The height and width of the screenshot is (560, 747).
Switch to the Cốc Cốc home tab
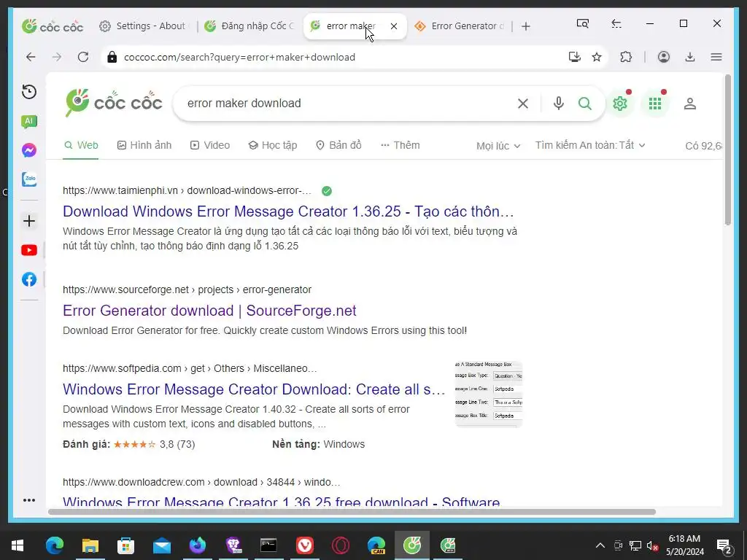(x=53, y=26)
